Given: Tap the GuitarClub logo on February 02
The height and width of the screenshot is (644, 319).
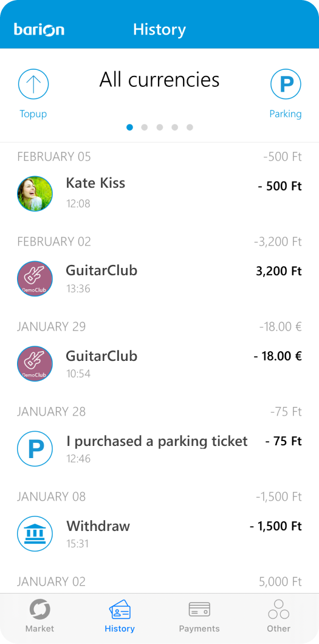Looking at the screenshot, I should 35,278.
